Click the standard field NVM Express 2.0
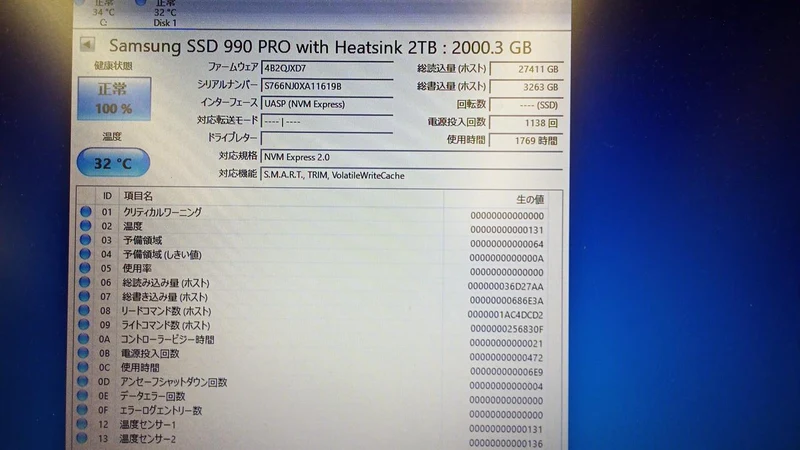This screenshot has height=450, width=800. tap(411, 157)
